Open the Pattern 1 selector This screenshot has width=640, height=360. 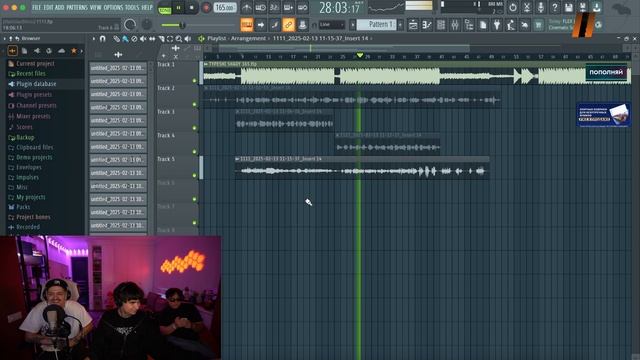point(376,25)
